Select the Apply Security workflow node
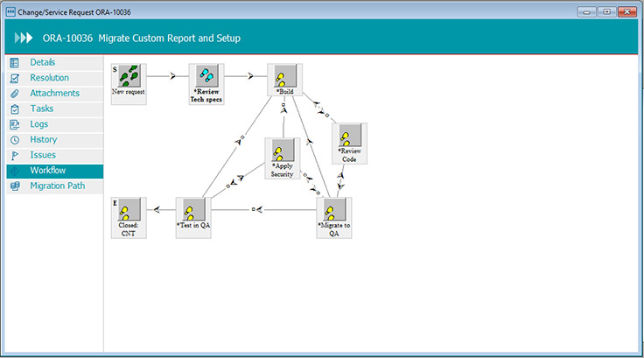Image resolution: width=644 pixels, height=358 pixels. [x=282, y=158]
